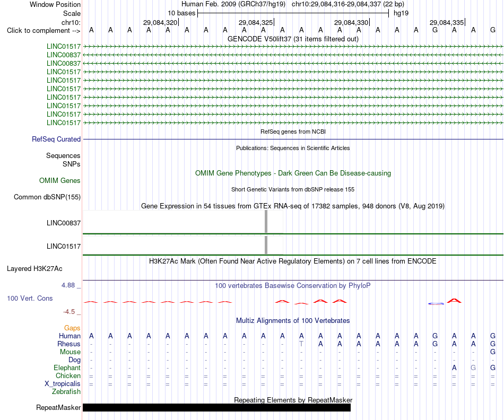Click the Sequences track label
The image size is (504, 420).
63,155
